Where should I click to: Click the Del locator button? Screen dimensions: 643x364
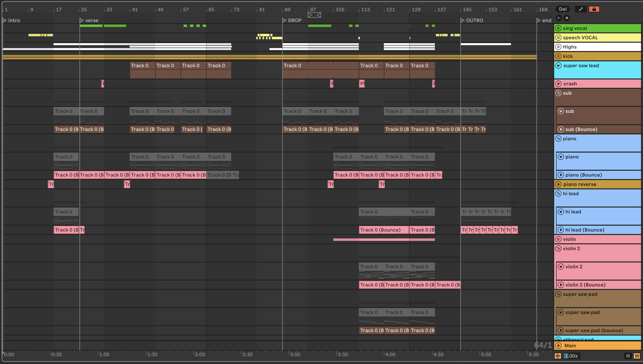563,9
